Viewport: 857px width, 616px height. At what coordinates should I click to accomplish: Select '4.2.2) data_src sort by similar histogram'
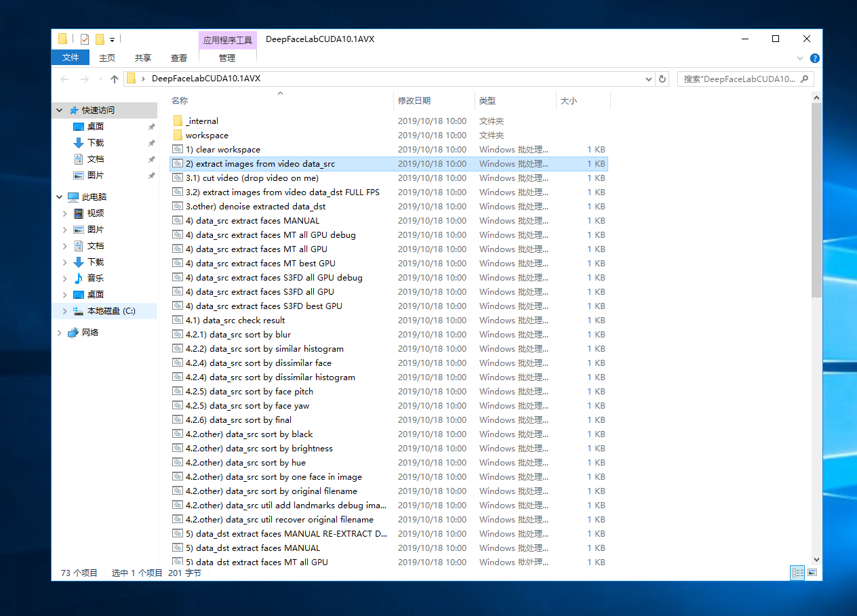pyautogui.click(x=388, y=348)
